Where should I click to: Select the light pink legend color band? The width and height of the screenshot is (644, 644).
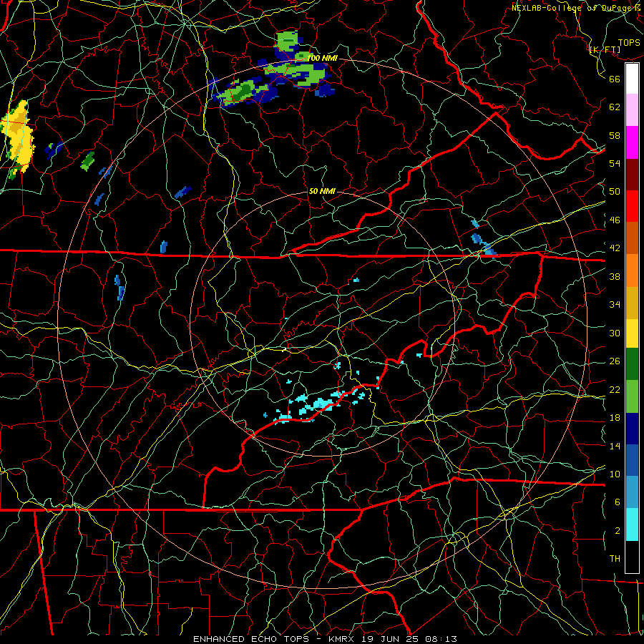[632, 110]
